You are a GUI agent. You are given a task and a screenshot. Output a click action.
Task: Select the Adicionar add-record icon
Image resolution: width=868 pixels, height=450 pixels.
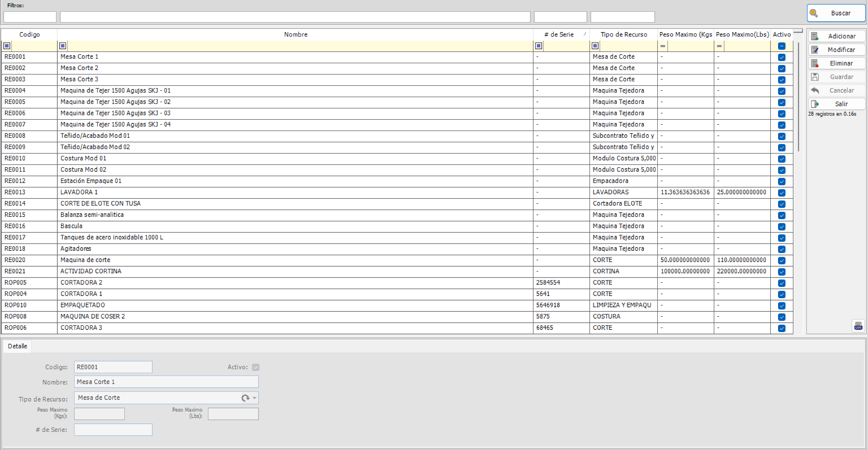pyautogui.click(x=816, y=36)
